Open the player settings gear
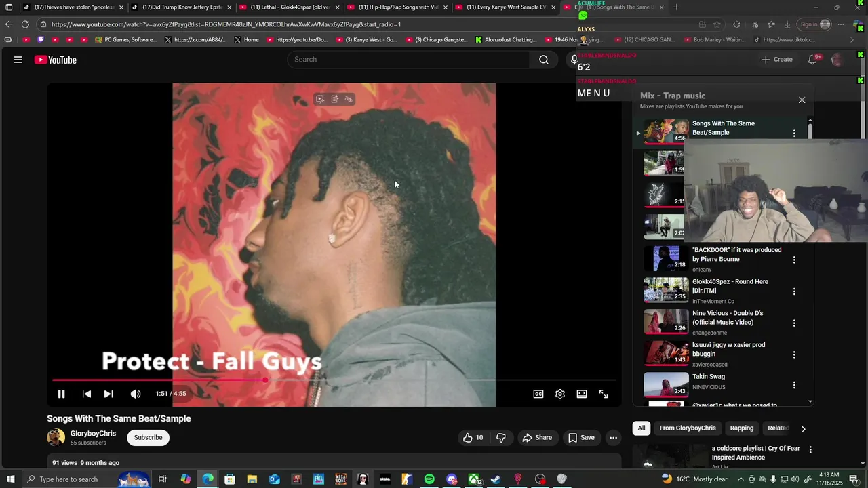 click(x=560, y=394)
